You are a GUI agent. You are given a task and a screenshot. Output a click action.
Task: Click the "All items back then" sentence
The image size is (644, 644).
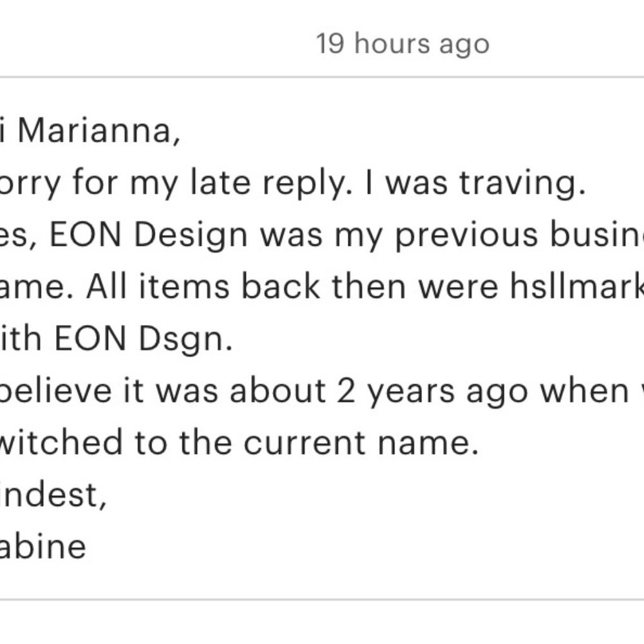[x=246, y=287]
